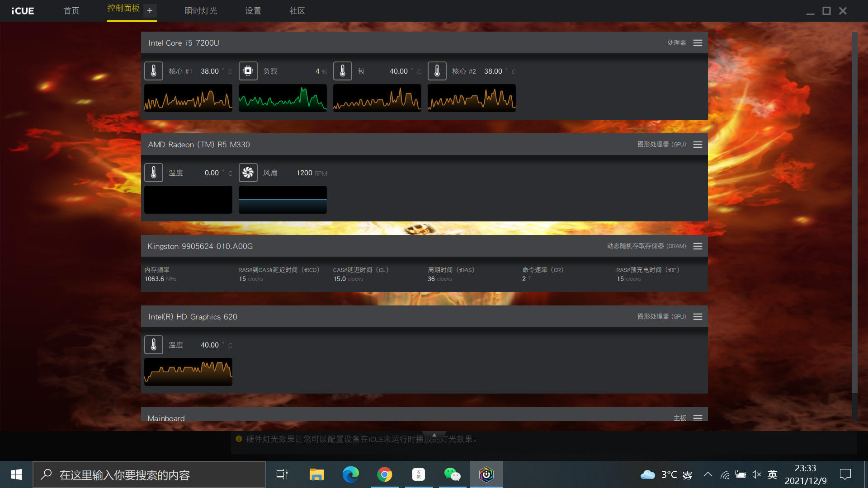Click the dashboard vertical scrollbar
The width and height of the screenshot is (868, 488).
[x=854, y=212]
